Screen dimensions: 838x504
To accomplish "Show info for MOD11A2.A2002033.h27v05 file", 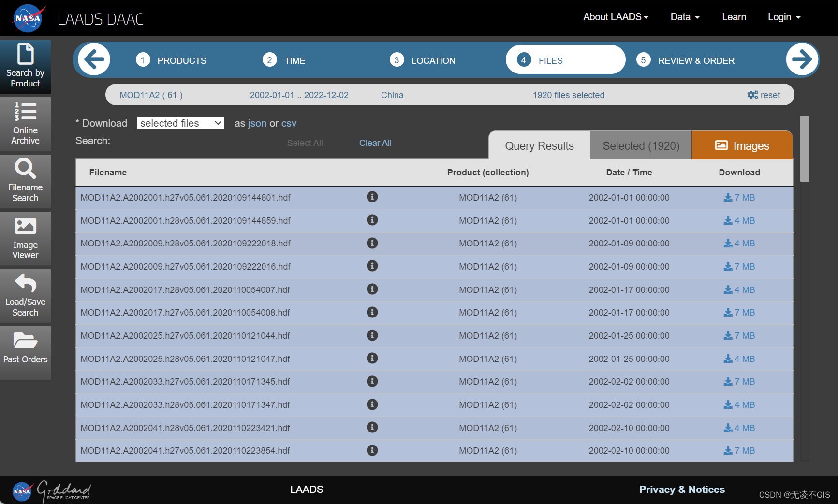I will coord(372,381).
